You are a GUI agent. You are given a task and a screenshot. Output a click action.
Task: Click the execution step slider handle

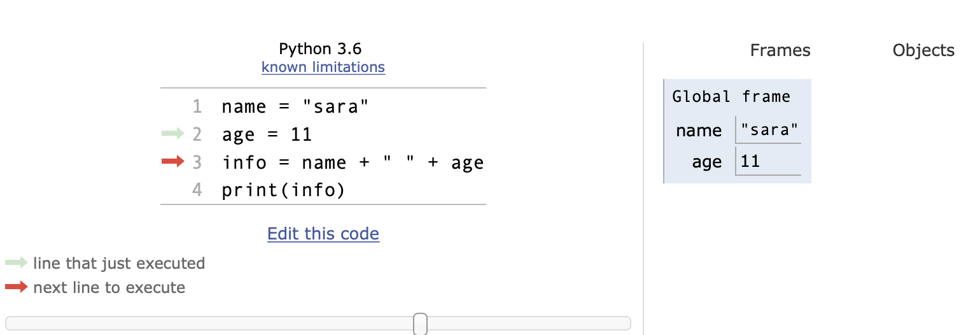tap(420, 324)
